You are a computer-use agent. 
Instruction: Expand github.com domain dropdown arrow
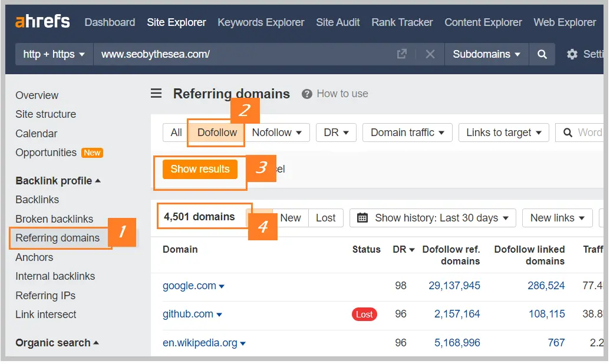point(219,315)
